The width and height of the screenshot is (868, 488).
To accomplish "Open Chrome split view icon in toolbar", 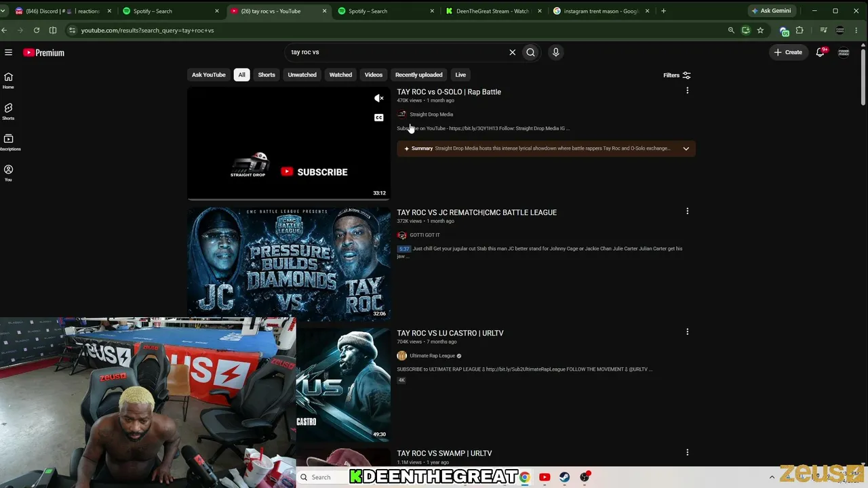I will coord(53,30).
